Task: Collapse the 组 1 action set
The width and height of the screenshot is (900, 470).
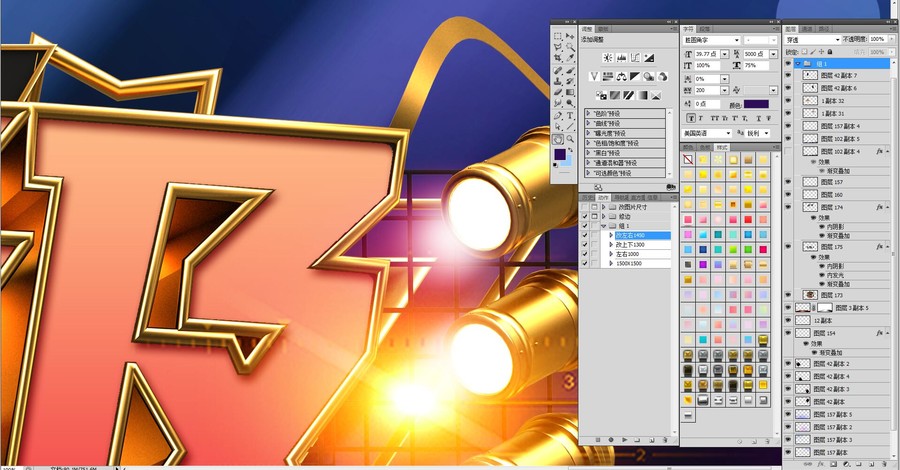Action: (603, 226)
